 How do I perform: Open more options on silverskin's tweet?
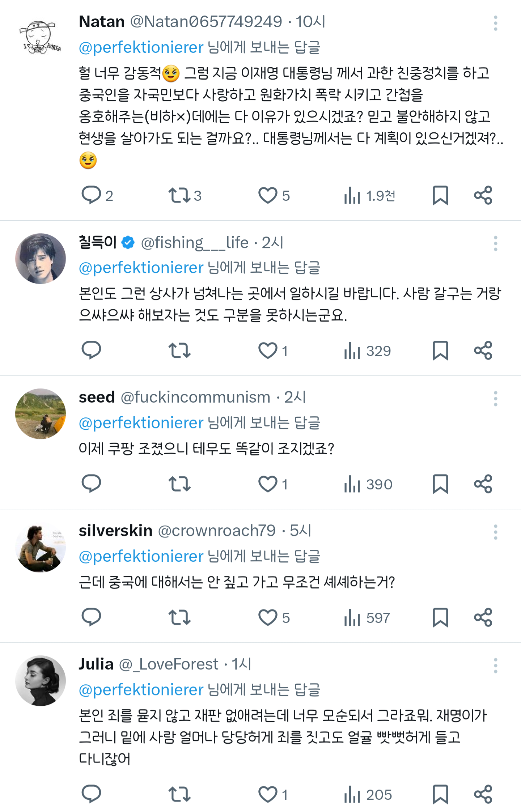click(495, 532)
